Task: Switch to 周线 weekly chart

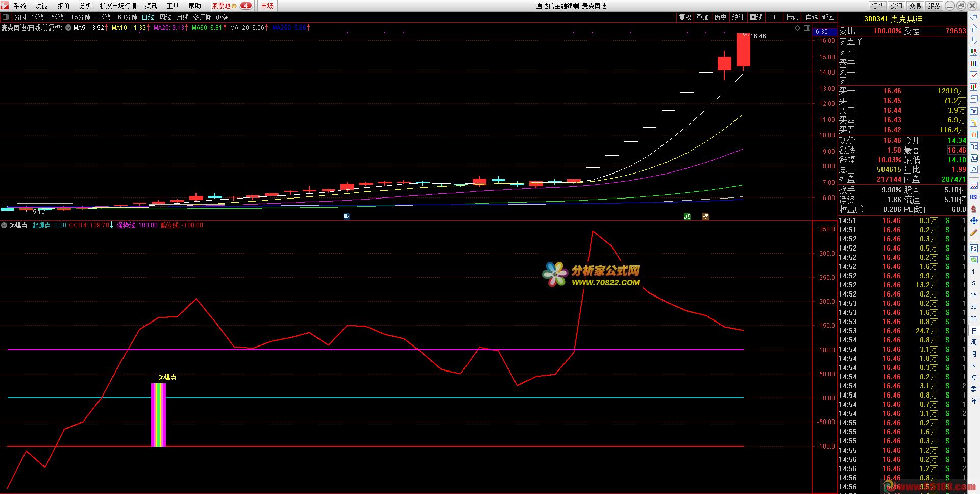Action: pos(165,17)
